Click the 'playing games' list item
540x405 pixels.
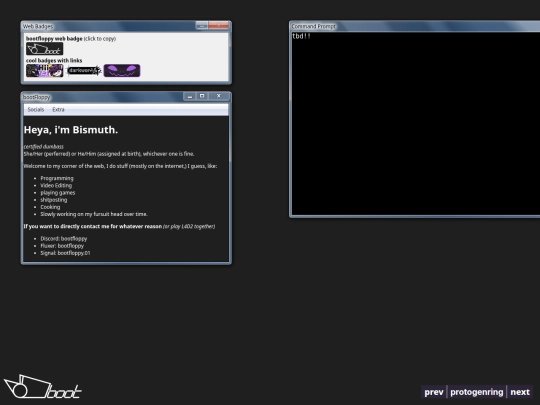58,193
